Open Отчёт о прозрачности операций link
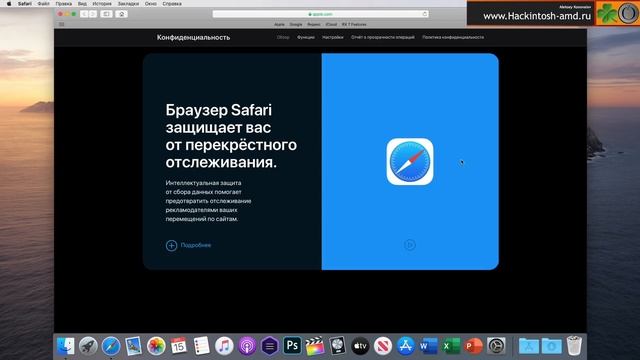This screenshot has height=360, width=640. 382,37
